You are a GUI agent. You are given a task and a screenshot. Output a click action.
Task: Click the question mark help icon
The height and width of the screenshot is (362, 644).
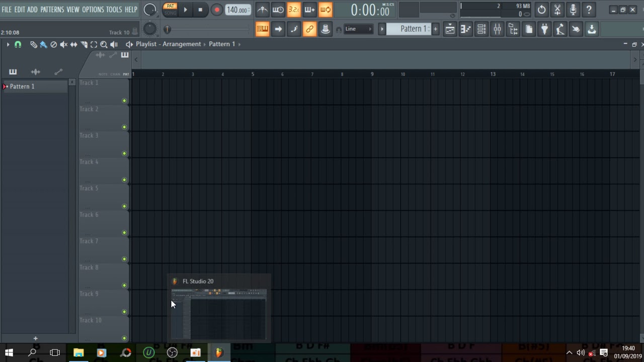(589, 10)
